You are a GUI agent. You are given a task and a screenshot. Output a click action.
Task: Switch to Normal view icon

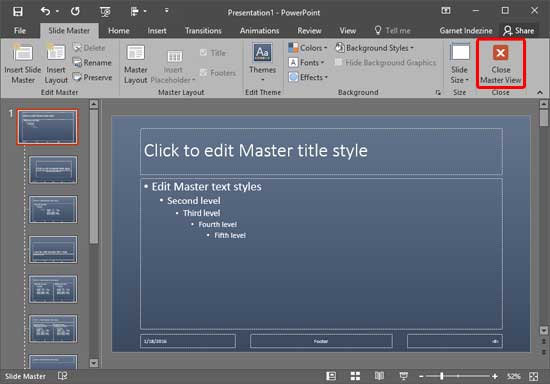331,376
